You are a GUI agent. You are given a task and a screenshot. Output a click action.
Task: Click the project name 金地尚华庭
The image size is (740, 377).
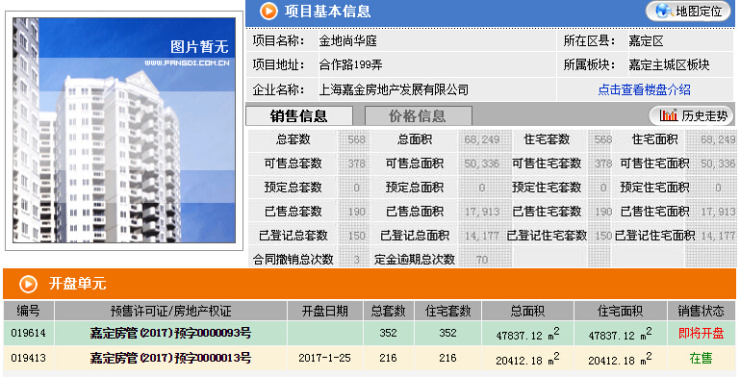point(348,41)
